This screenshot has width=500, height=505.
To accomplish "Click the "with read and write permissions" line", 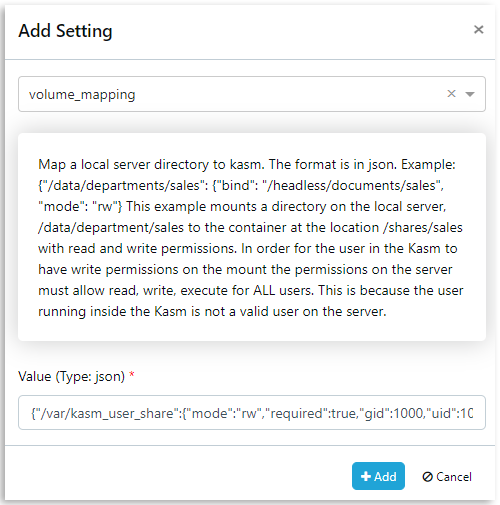I will (x=248, y=249).
